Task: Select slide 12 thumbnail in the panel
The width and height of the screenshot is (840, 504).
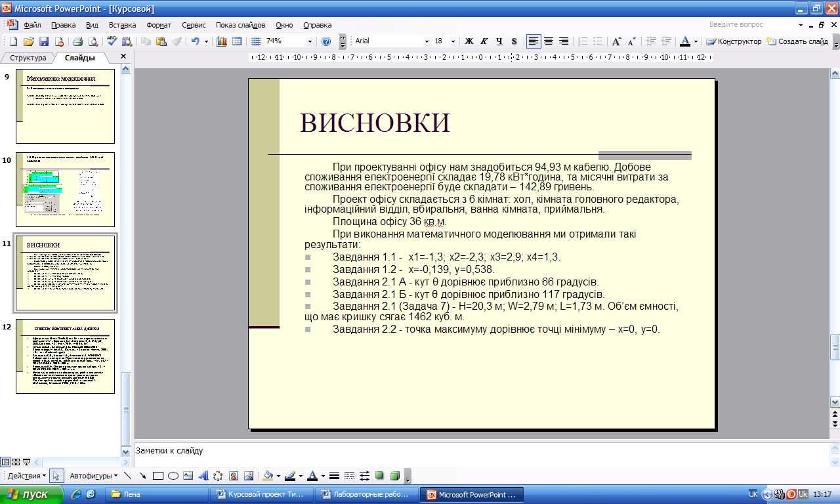Action: click(x=65, y=356)
